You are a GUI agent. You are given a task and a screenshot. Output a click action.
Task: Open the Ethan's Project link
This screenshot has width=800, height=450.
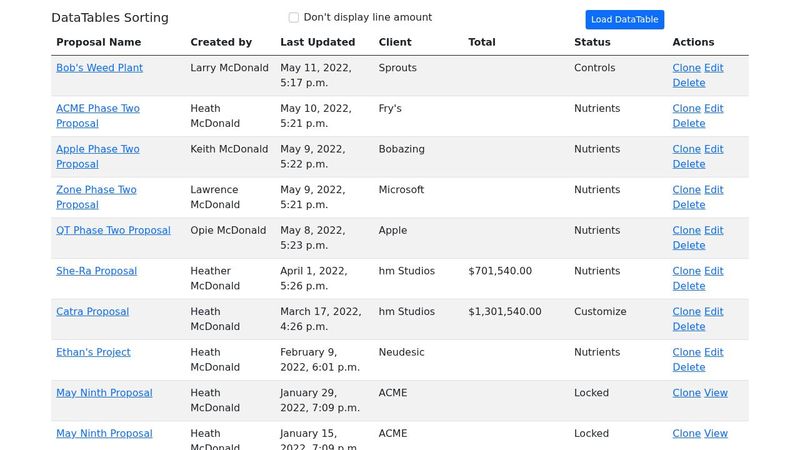click(93, 352)
